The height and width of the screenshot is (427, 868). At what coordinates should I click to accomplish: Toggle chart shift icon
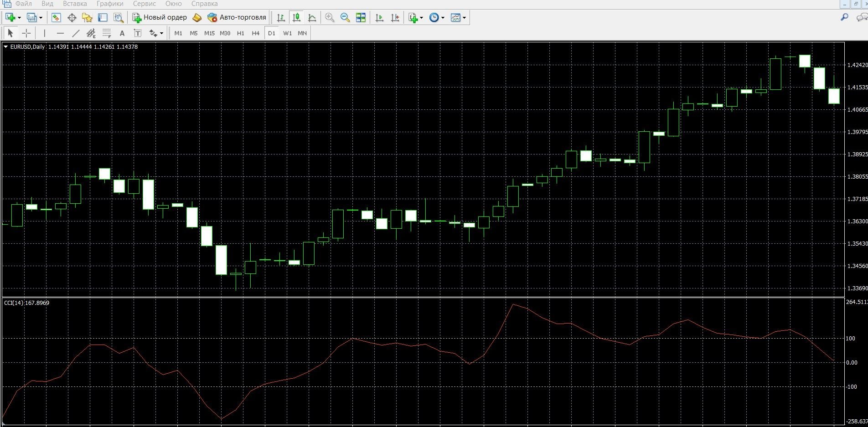(395, 18)
